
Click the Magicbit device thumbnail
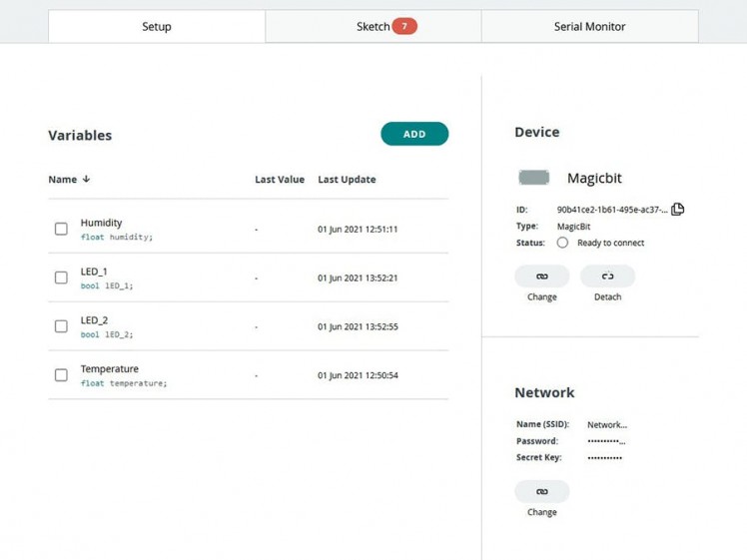click(x=534, y=178)
